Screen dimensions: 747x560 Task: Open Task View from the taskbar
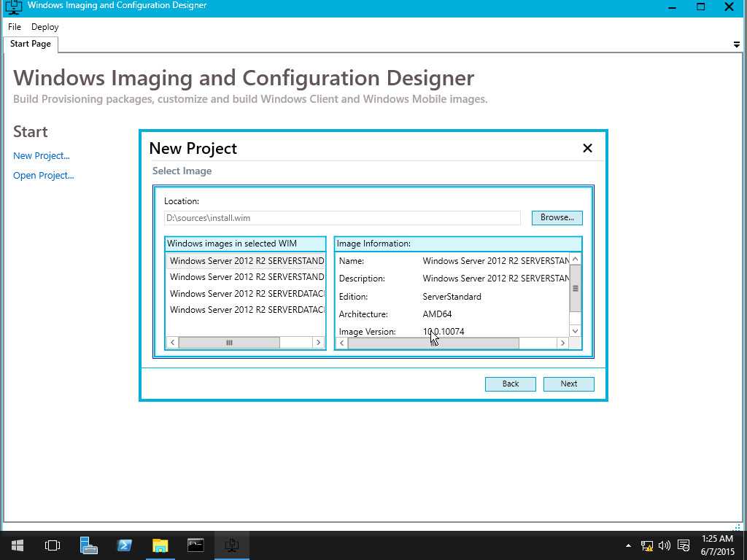[53, 545]
